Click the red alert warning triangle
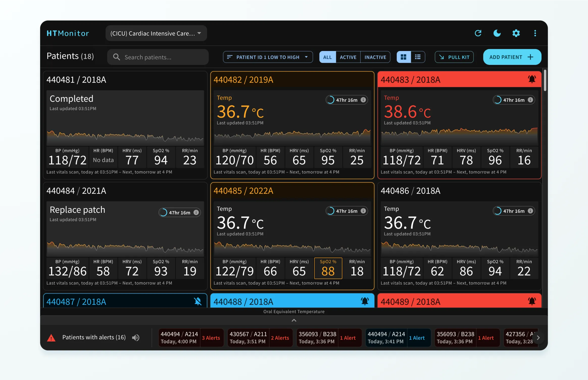 pyautogui.click(x=51, y=338)
